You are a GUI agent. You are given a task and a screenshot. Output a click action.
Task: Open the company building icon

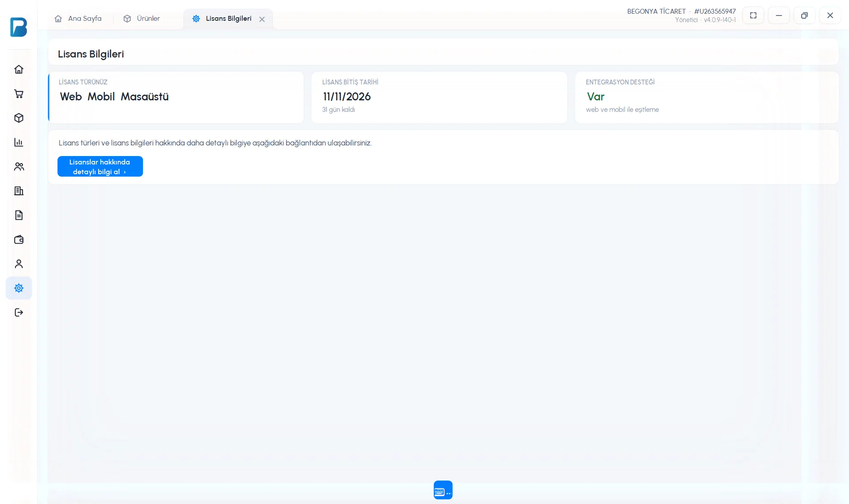(x=19, y=191)
